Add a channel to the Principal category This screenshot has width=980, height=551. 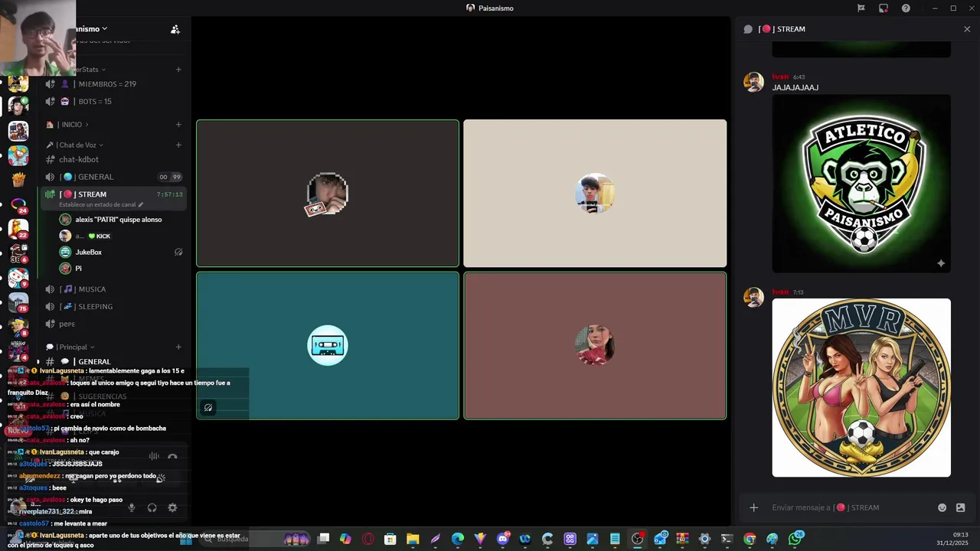(x=178, y=347)
